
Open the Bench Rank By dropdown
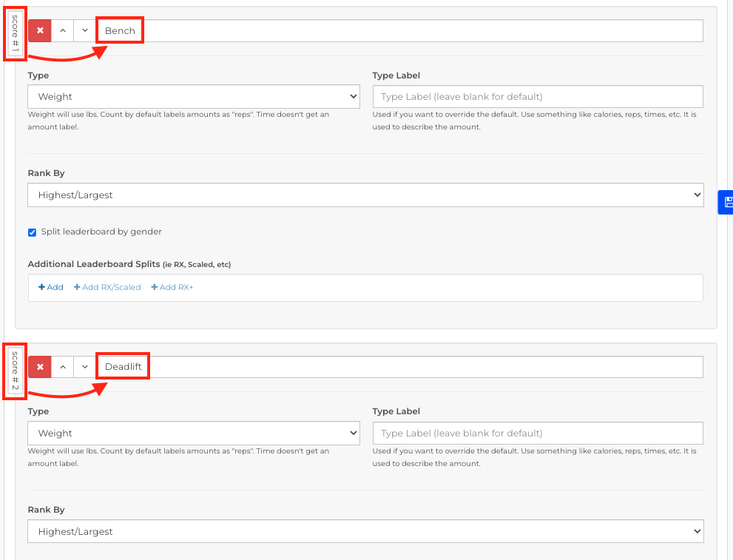pos(365,195)
